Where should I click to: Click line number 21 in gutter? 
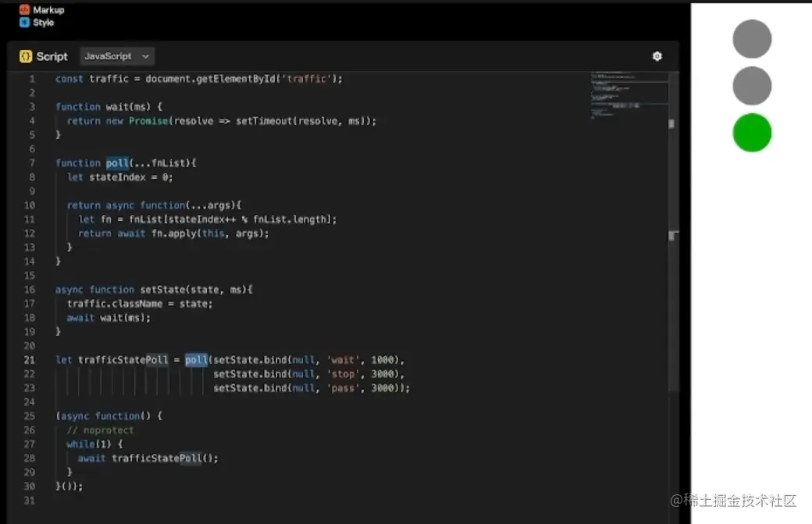30,360
